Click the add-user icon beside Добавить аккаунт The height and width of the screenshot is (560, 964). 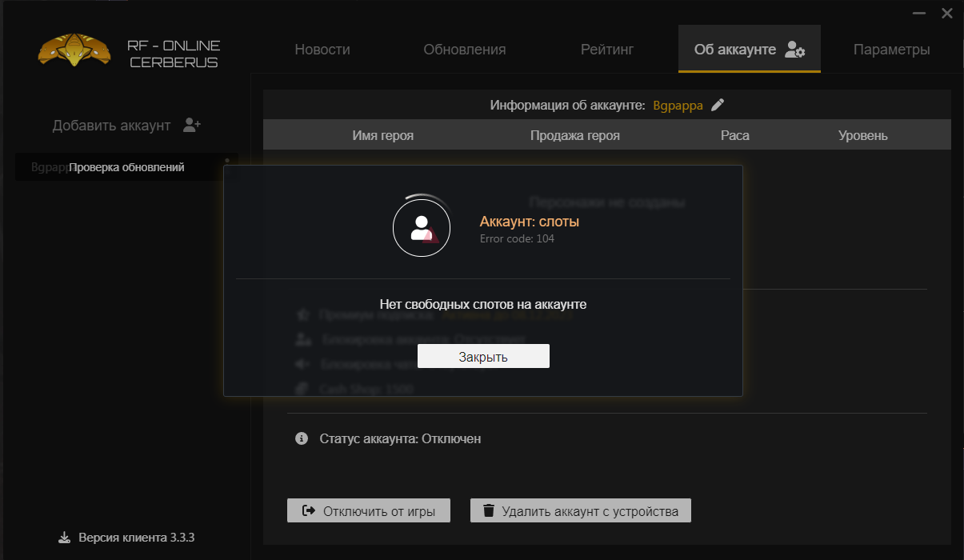(x=191, y=126)
